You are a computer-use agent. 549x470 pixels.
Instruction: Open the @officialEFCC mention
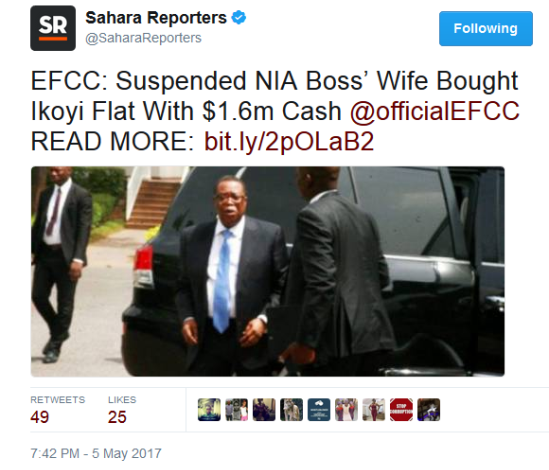435,111
